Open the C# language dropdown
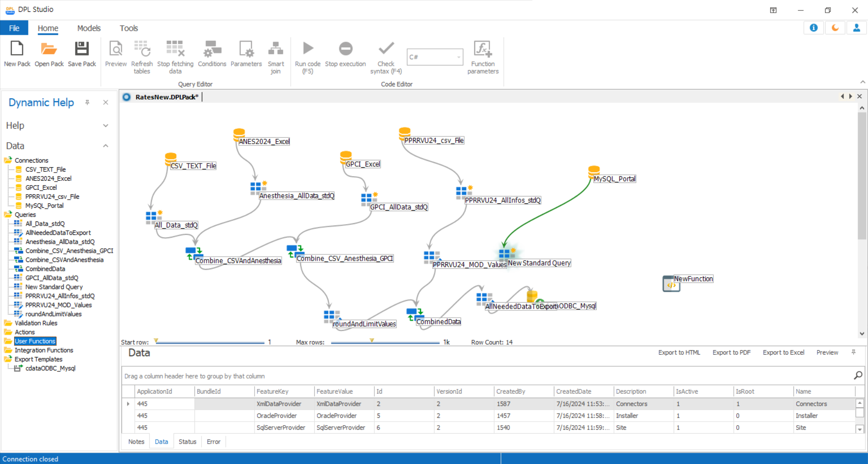 (458, 57)
